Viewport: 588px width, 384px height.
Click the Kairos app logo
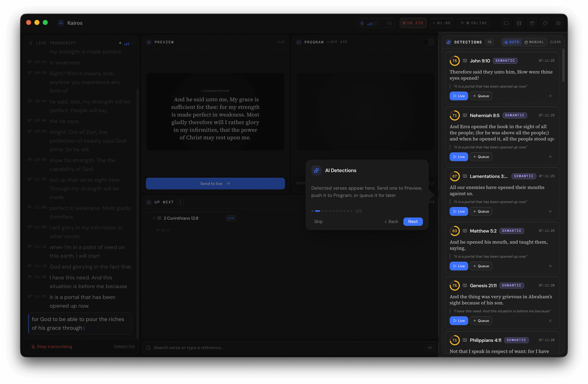(x=61, y=23)
